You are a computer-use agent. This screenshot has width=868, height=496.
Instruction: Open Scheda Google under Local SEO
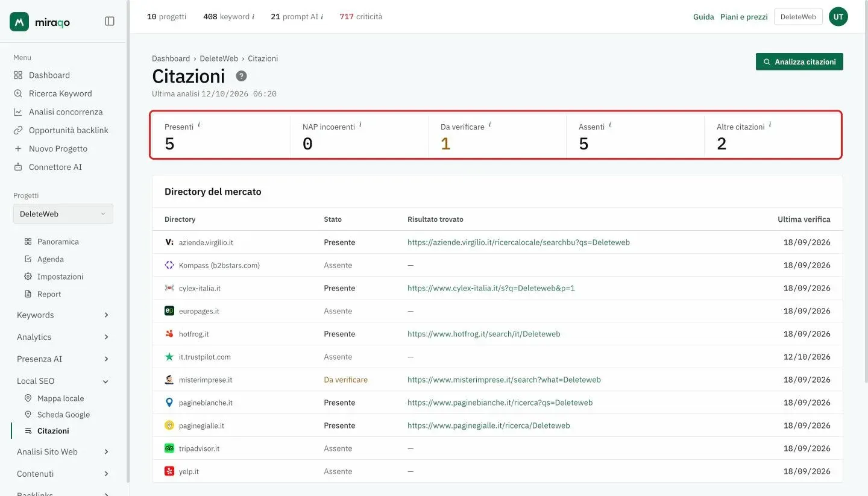click(x=63, y=415)
